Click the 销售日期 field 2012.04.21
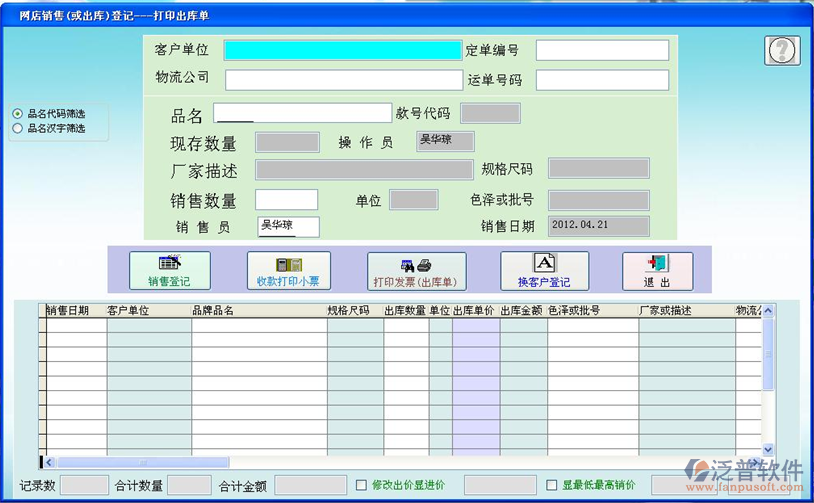 pos(599,227)
